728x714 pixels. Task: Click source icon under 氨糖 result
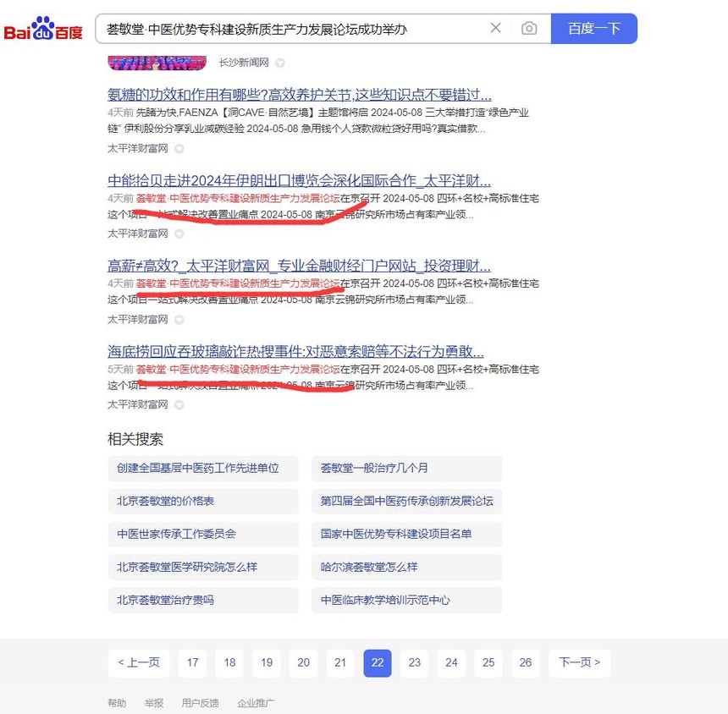coord(179,148)
